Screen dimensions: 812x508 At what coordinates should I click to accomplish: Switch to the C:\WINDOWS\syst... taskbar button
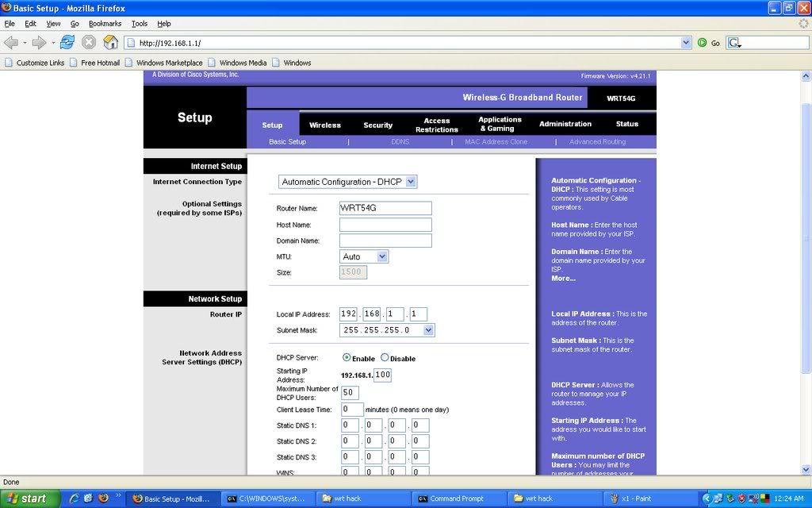coord(268,498)
